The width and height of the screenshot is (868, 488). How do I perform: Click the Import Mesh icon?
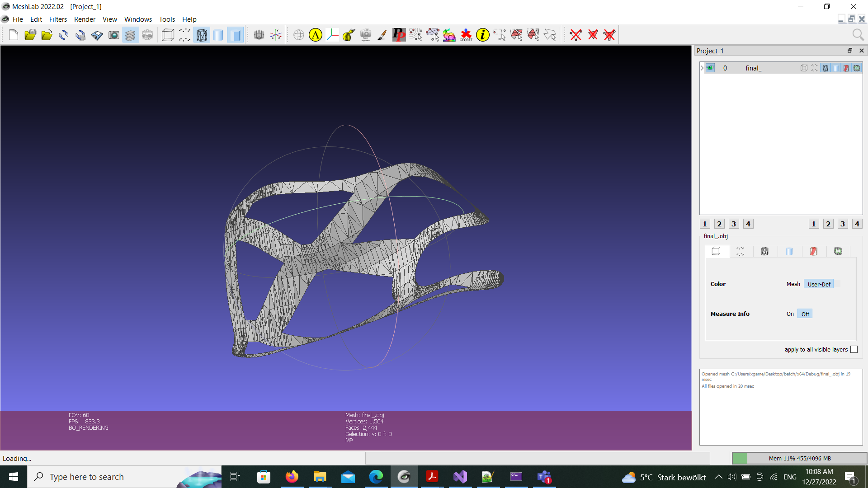click(47, 35)
